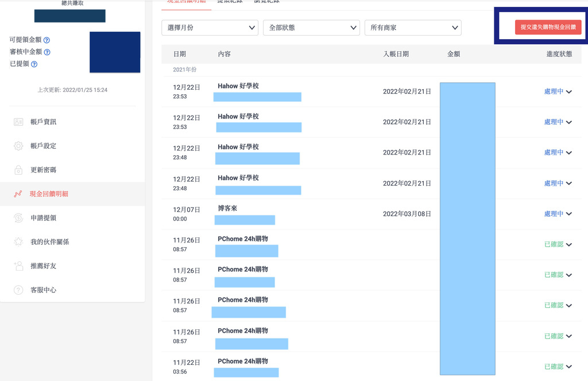Viewport: 588px width, 381px height.
Task: Click the 已確認 status of the 11月22日 row
Action: pos(554,367)
